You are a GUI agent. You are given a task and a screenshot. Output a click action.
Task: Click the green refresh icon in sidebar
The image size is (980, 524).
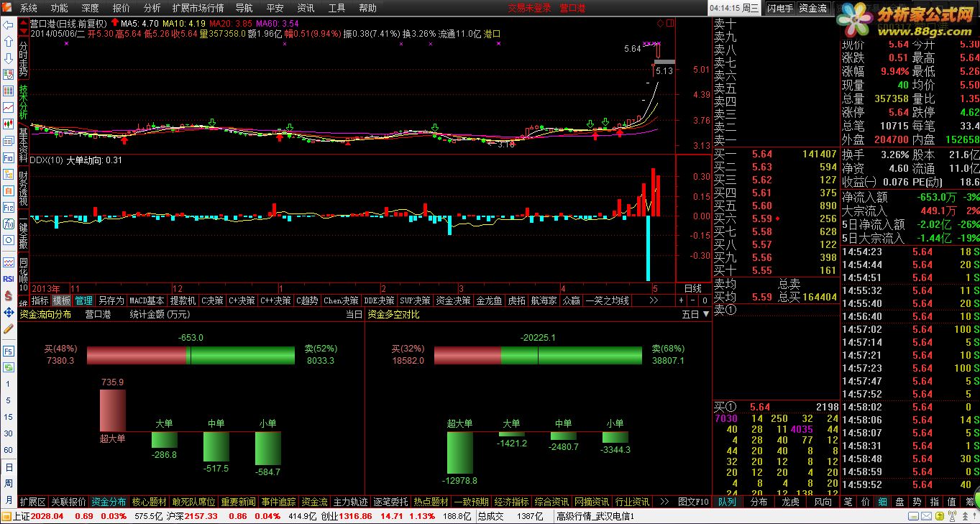pos(8,367)
